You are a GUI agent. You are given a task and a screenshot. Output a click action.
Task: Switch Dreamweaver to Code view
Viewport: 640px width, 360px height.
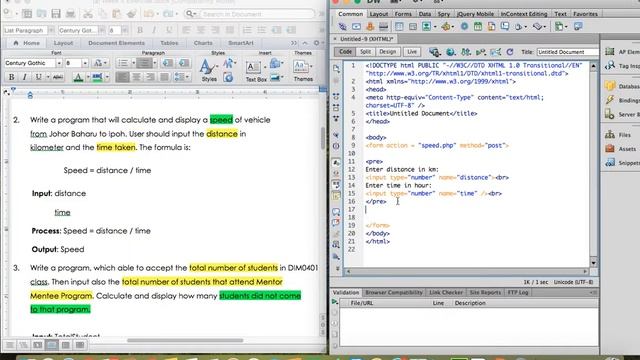(x=345, y=52)
